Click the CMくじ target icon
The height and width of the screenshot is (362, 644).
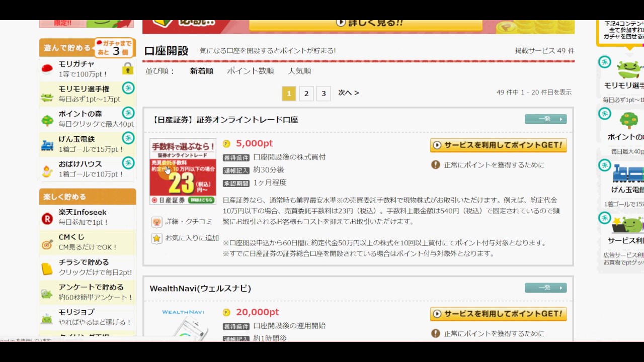(x=47, y=244)
